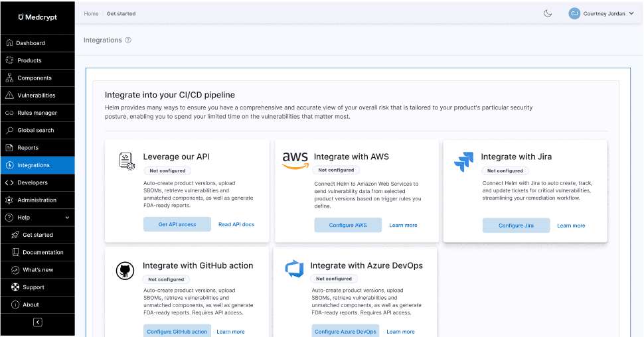Click the Rules manager link icon

pyautogui.click(x=9, y=113)
